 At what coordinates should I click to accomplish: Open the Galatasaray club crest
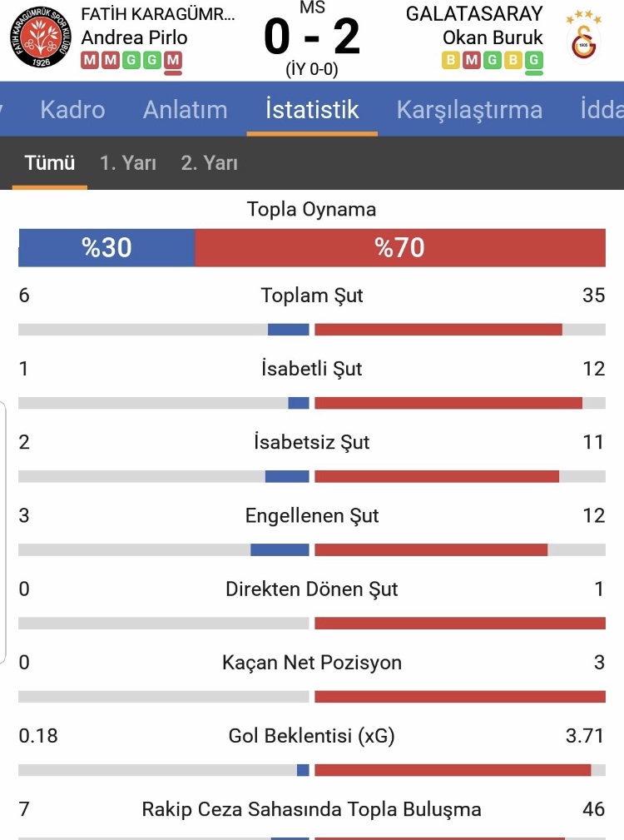click(583, 37)
